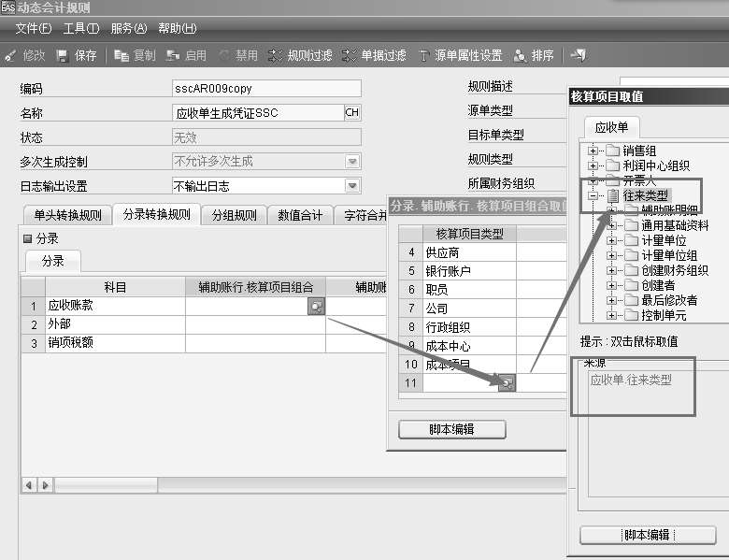
Task: Click lookup icon in row 11
Action: click(507, 382)
